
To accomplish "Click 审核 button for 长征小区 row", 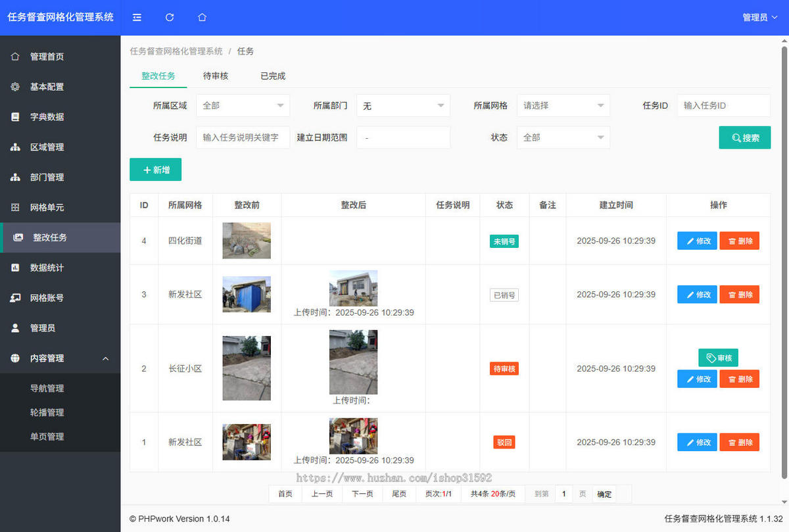I will (x=718, y=358).
